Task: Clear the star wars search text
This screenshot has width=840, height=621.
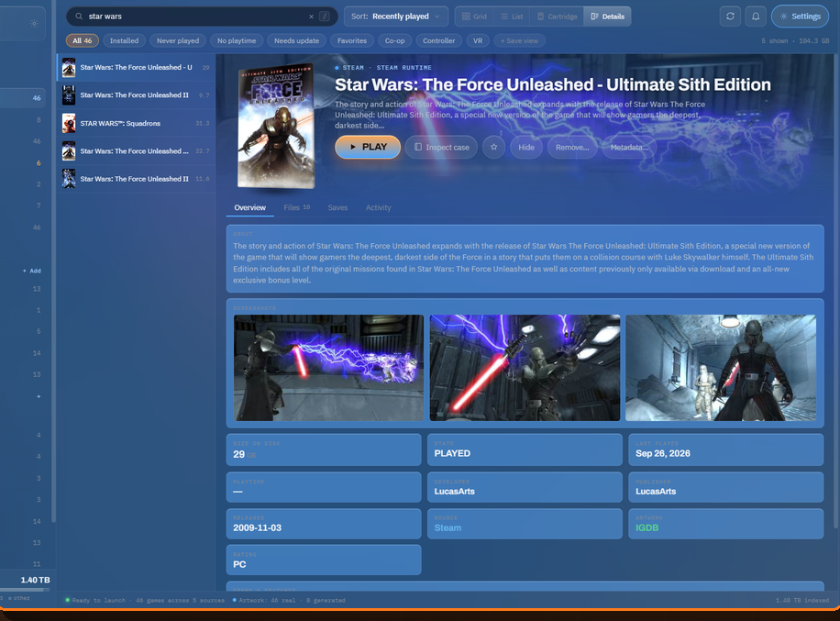Action: click(x=311, y=17)
